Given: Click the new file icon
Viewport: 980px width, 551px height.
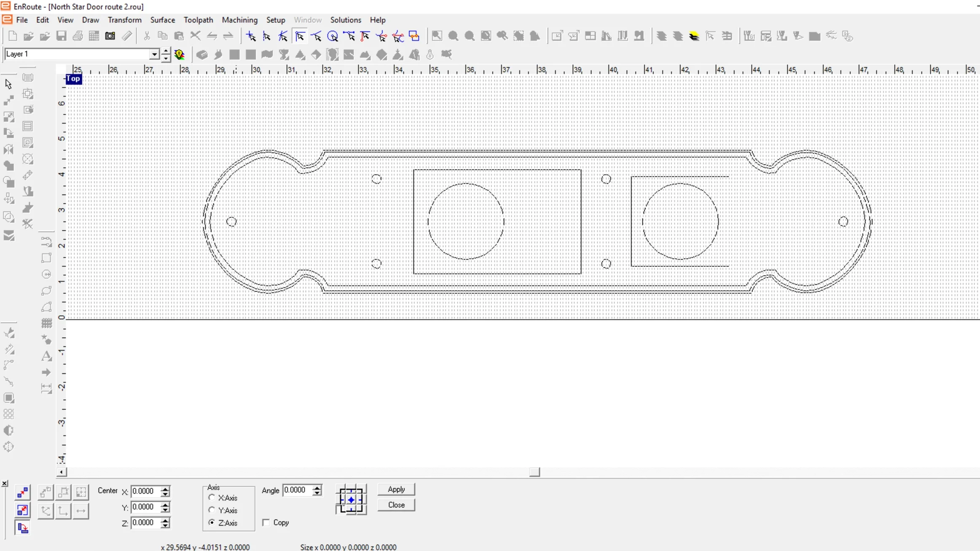Looking at the screenshot, I should [x=13, y=36].
